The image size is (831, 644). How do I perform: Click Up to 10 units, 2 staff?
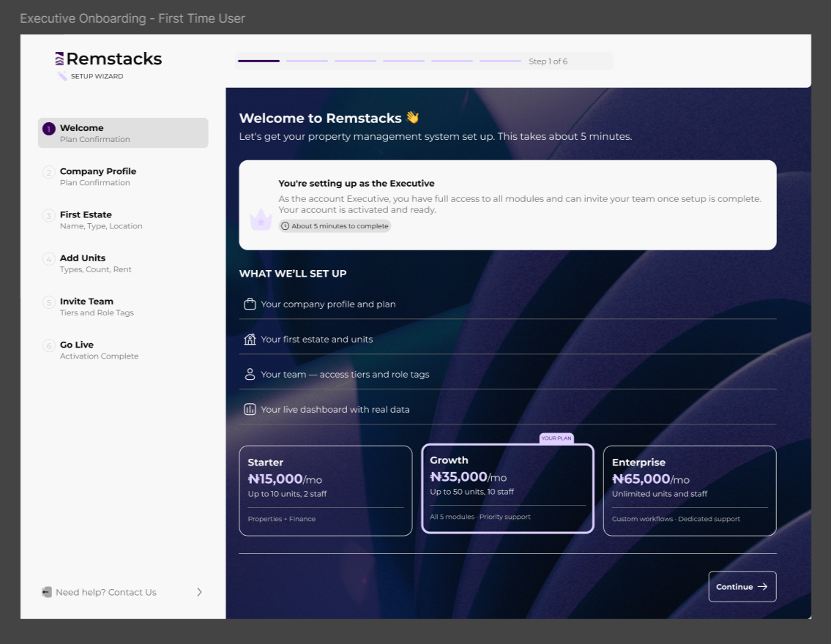click(287, 494)
